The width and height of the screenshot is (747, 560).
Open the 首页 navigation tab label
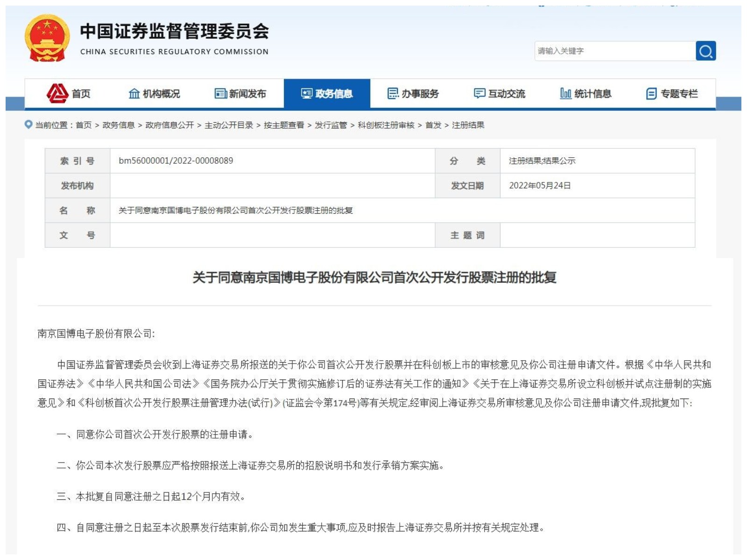coord(81,94)
